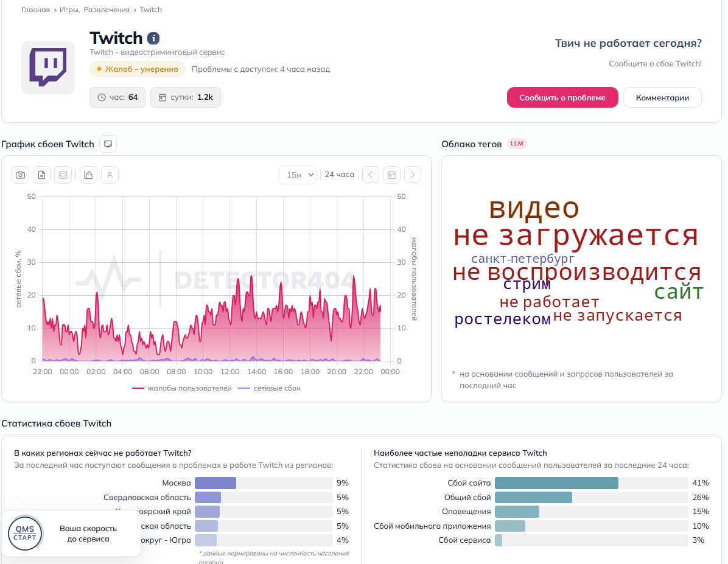This screenshot has width=728, height=564.
Task: Click the embed widget icon beside График сбоев Twitch
Action: (x=108, y=144)
